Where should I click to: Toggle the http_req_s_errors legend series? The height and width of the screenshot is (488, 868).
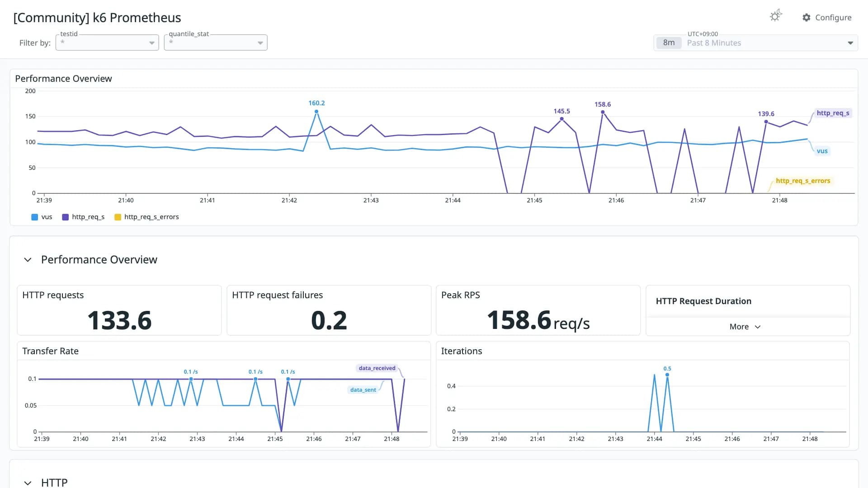[x=147, y=217]
